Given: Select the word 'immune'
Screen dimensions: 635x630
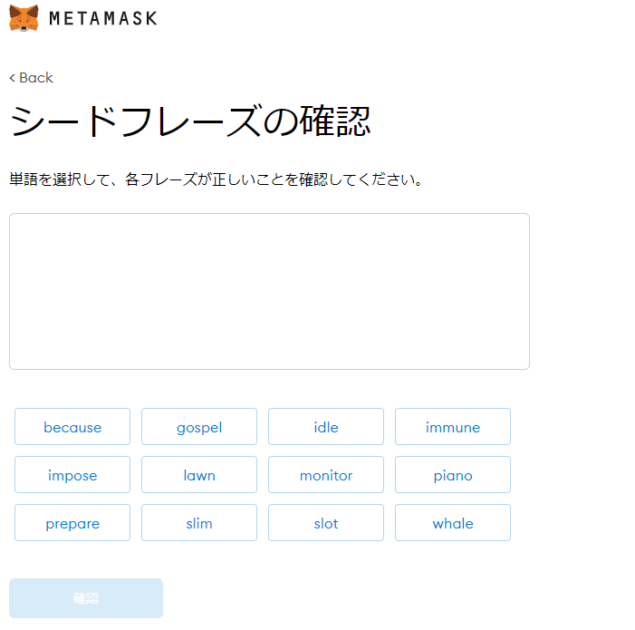Looking at the screenshot, I should 453,427.
